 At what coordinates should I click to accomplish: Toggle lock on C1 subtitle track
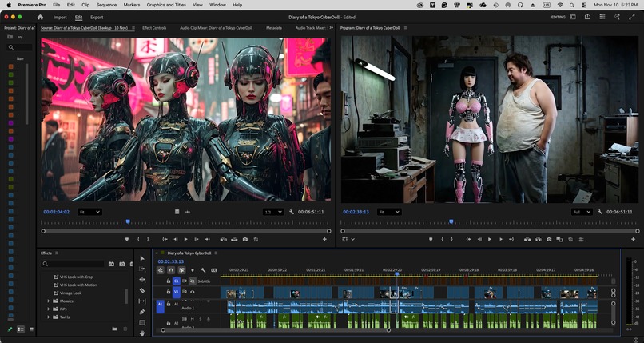click(x=169, y=281)
